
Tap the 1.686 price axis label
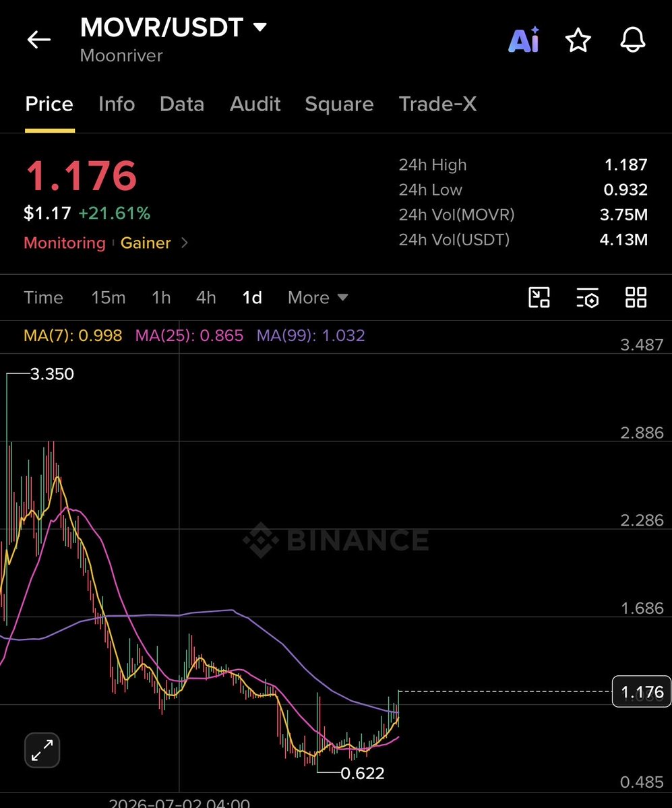click(x=642, y=608)
